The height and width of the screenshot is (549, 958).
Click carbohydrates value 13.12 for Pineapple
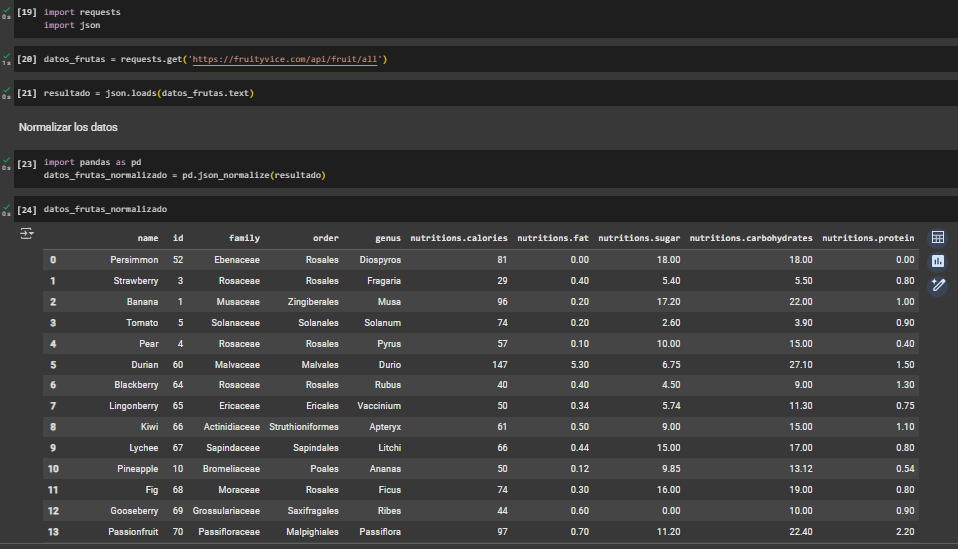[x=800, y=469]
